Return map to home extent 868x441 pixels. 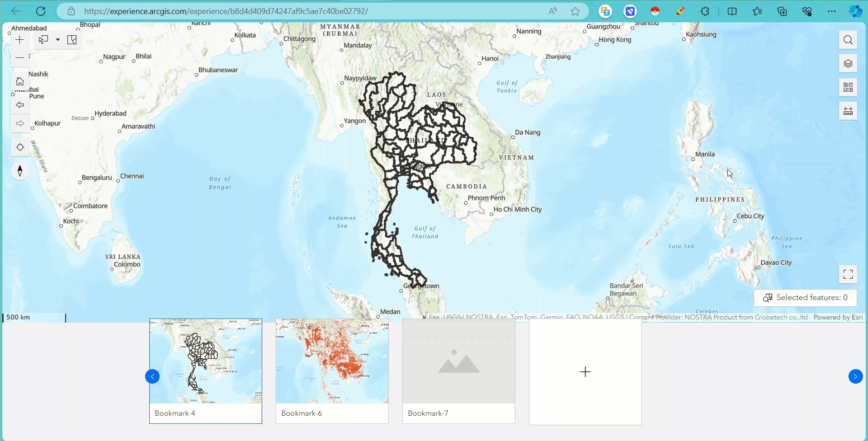point(20,81)
